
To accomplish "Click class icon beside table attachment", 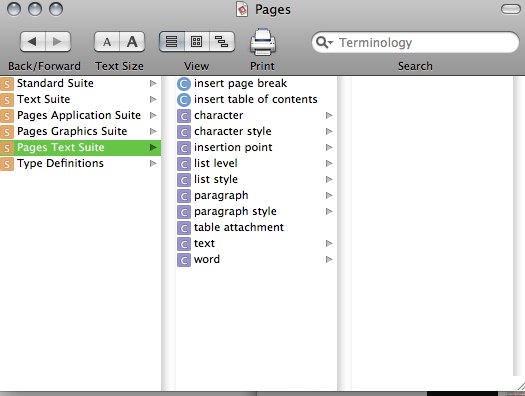I will coord(184,229).
